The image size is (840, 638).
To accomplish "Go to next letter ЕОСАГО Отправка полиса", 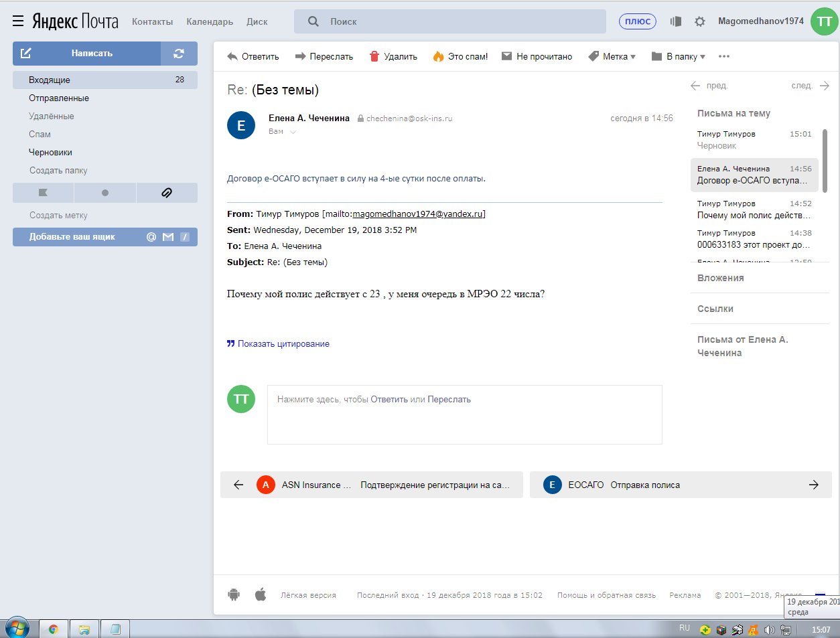I will point(681,485).
